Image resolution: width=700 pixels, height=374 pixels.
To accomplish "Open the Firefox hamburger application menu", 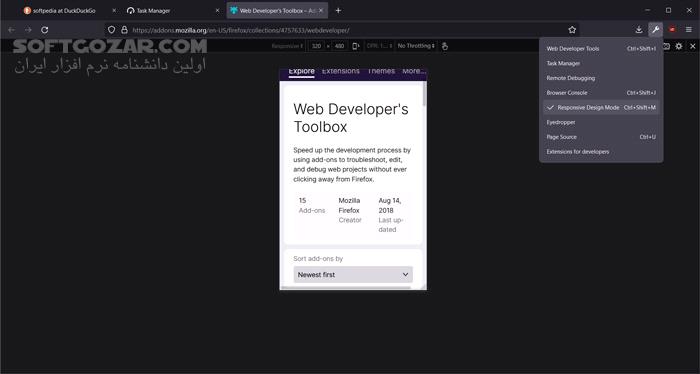I will [x=689, y=30].
